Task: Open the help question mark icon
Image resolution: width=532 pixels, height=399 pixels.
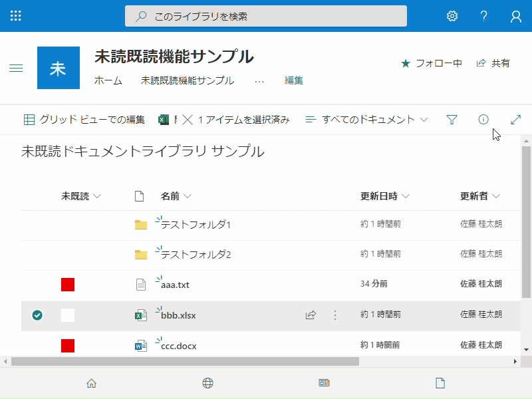Action: [484, 16]
